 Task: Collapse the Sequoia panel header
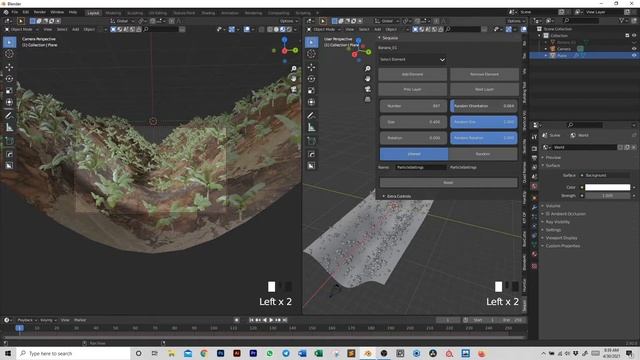click(x=390, y=38)
